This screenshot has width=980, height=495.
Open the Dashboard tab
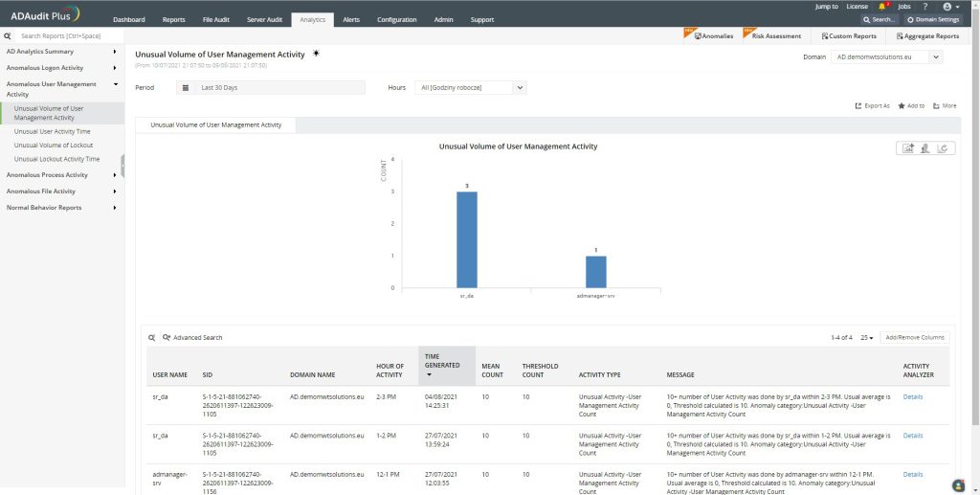(x=129, y=19)
